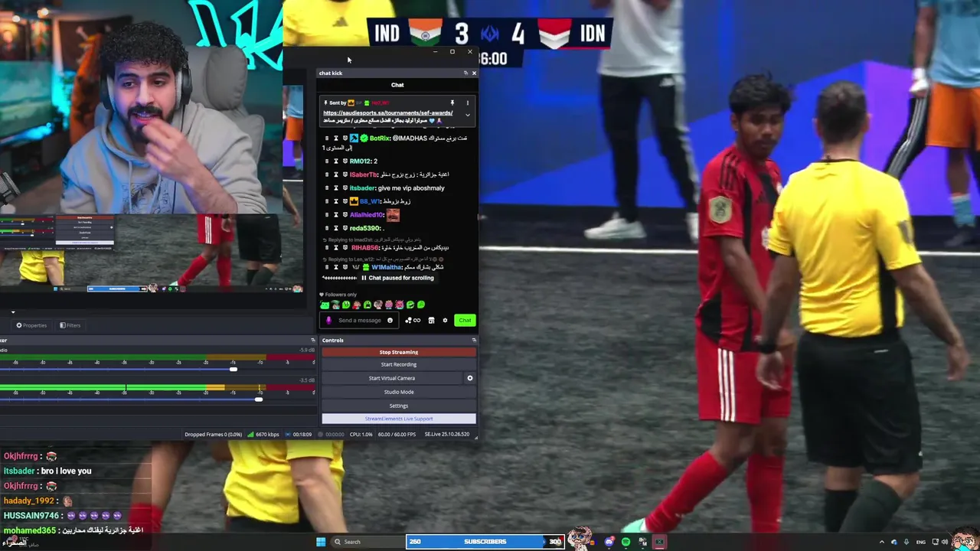This screenshot has width=980, height=551.
Task: Timeout user itsbader with the hourglass icon
Action: (335, 188)
